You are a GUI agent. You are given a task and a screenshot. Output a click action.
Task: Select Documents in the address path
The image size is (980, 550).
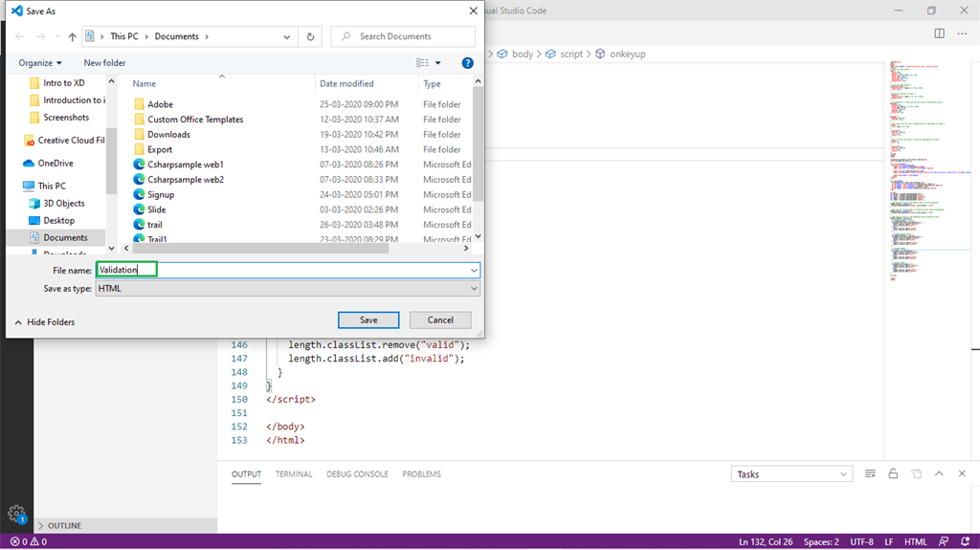pyautogui.click(x=176, y=37)
